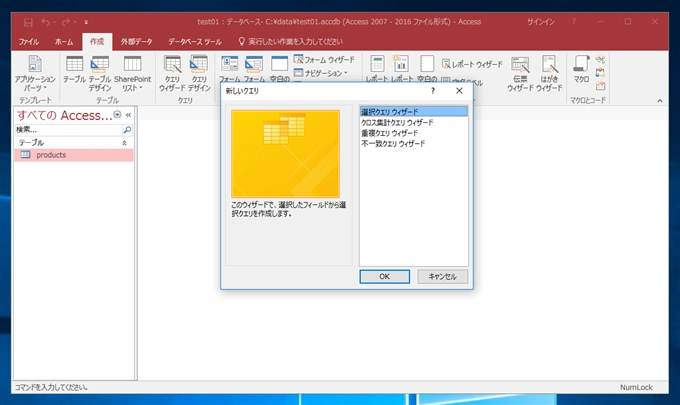The image size is (680, 405).
Task: Open the ファイル tab
Action: pos(29,42)
